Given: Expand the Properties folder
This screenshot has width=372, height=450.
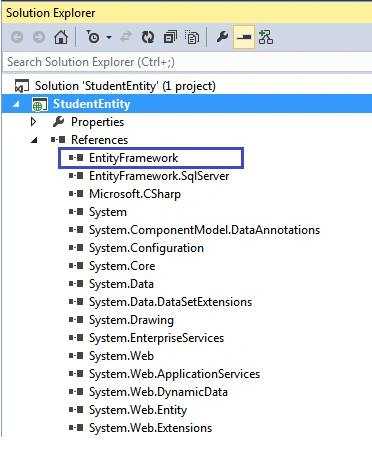Looking at the screenshot, I should 33,122.
